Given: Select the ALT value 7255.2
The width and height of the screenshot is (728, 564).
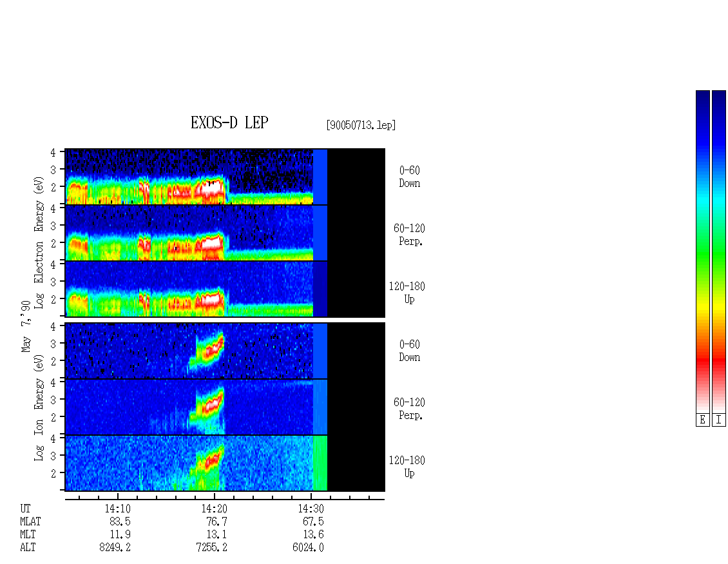Looking at the screenshot, I should tap(212, 548).
